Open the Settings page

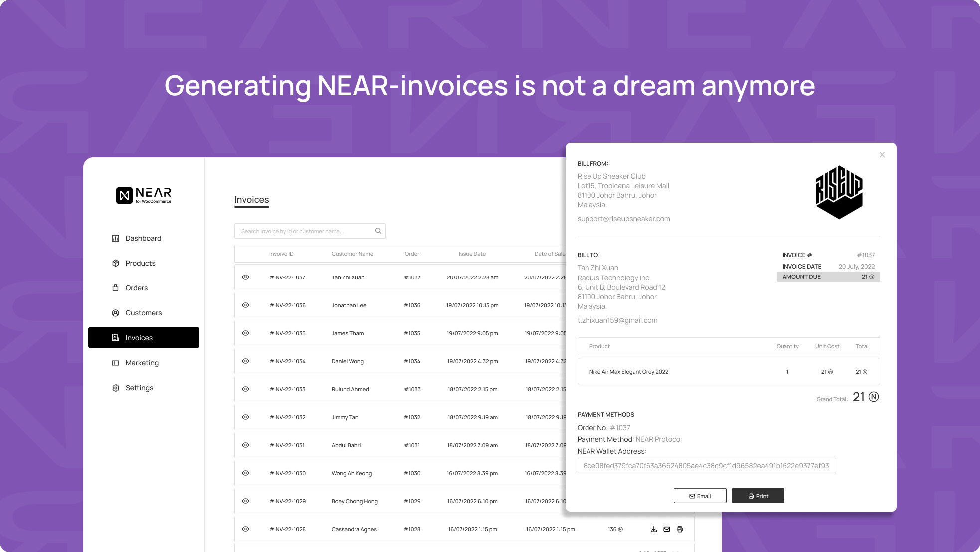point(139,388)
